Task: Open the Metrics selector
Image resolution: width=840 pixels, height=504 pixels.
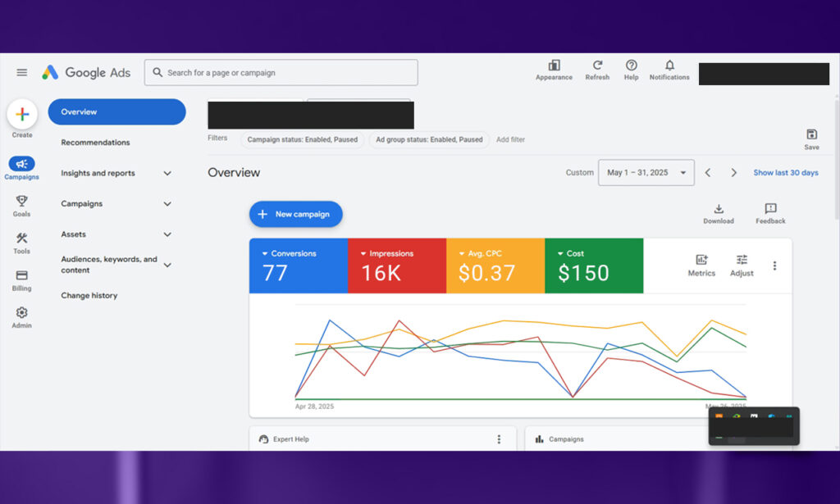Action: 701,266
